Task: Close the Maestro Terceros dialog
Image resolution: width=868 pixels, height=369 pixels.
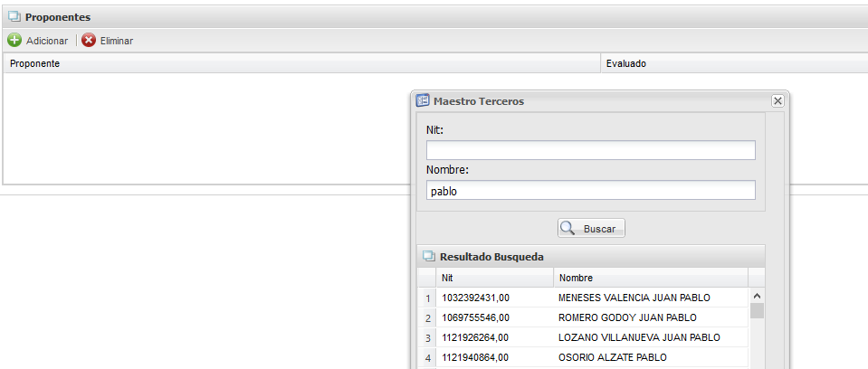Action: click(x=777, y=101)
